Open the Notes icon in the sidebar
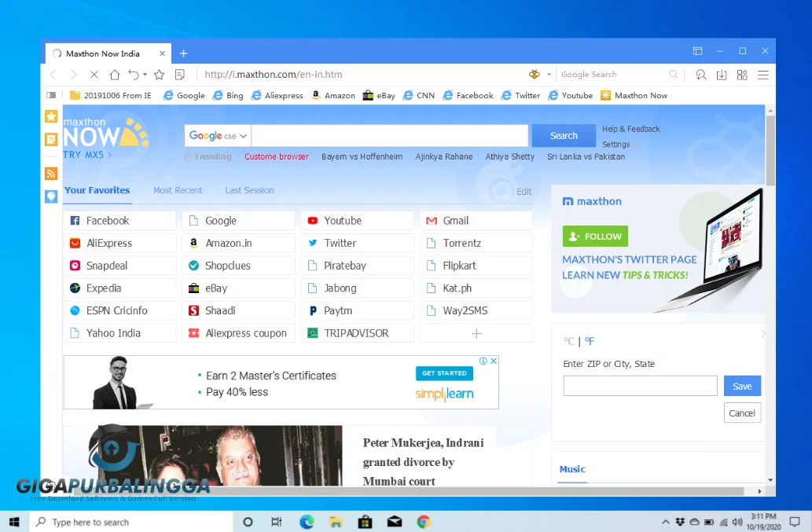812x532 pixels. pos(50,140)
